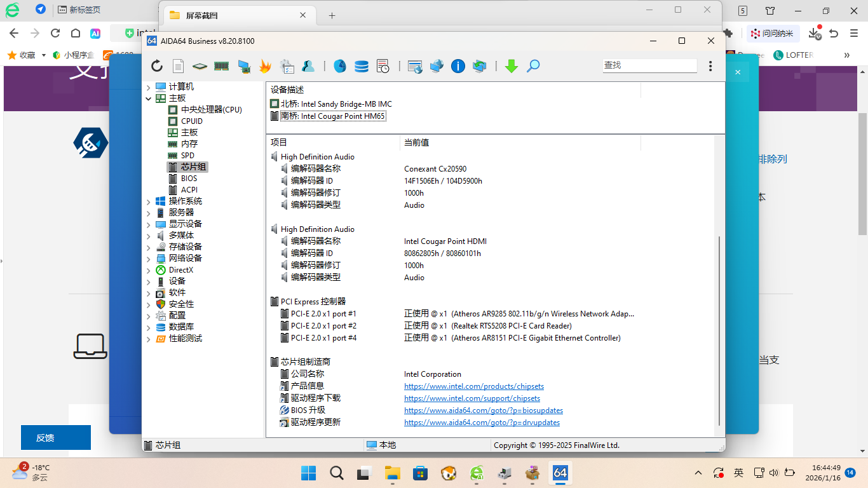Click the CPU chip toolbar icon
The width and height of the screenshot is (868, 488).
point(200,65)
